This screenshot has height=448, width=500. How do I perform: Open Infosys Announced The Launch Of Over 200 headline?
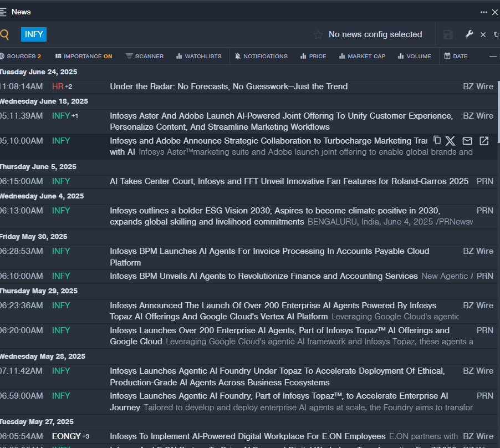[x=273, y=311]
